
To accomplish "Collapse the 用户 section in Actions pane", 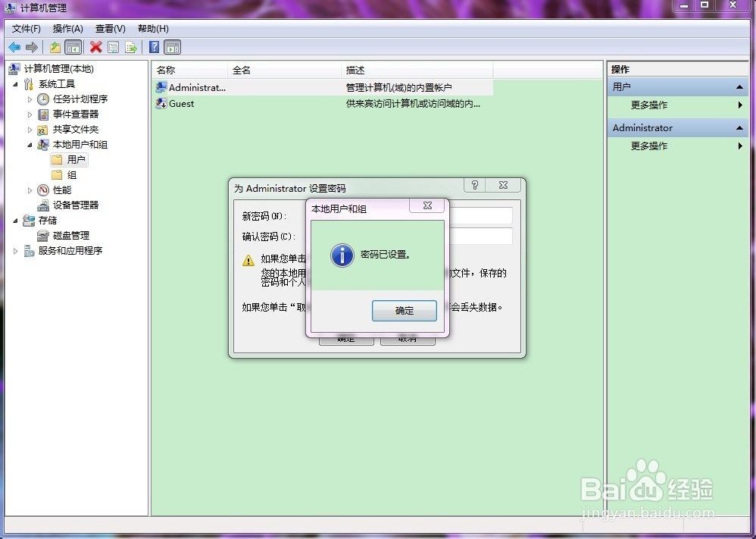I will [739, 87].
